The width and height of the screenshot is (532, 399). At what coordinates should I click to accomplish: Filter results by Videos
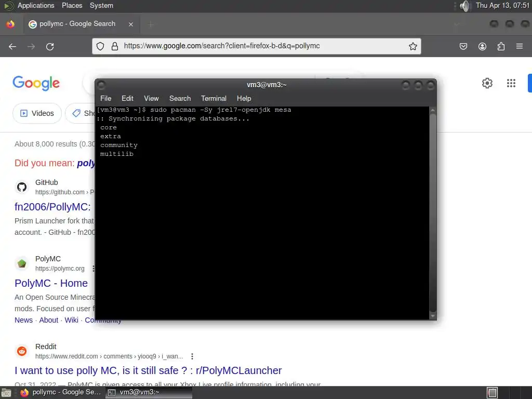(37, 113)
